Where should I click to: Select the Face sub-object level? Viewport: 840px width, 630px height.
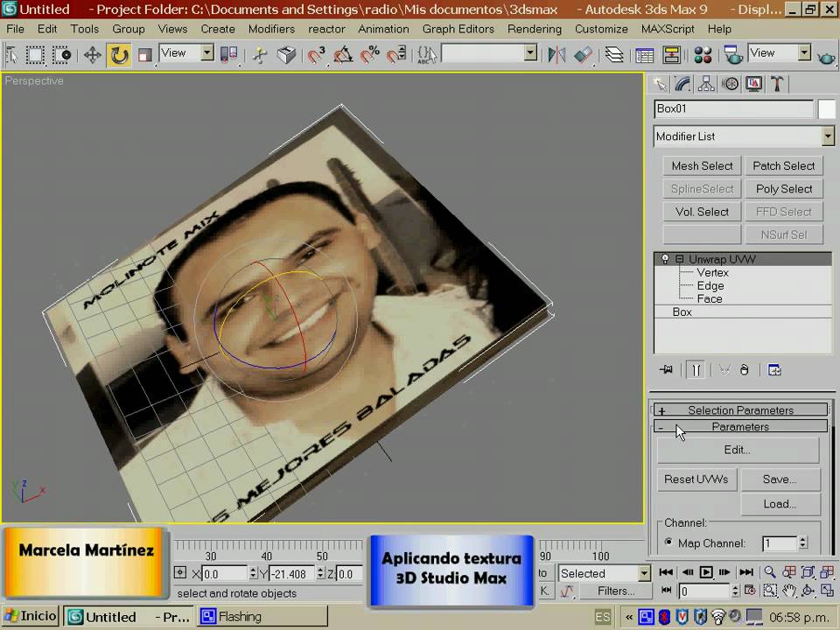[x=710, y=299]
